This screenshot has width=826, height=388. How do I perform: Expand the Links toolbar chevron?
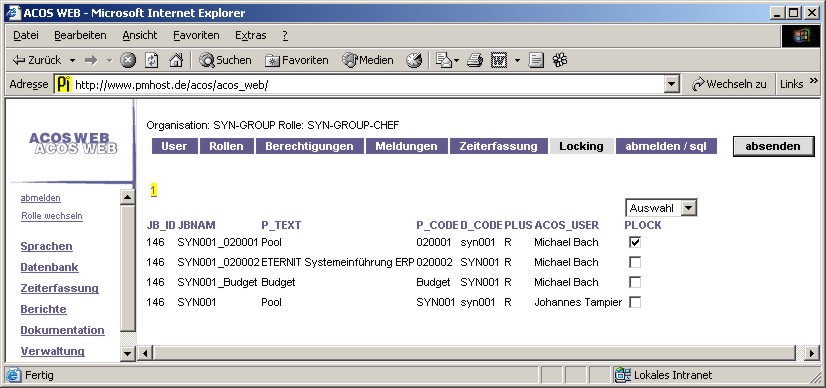click(813, 81)
